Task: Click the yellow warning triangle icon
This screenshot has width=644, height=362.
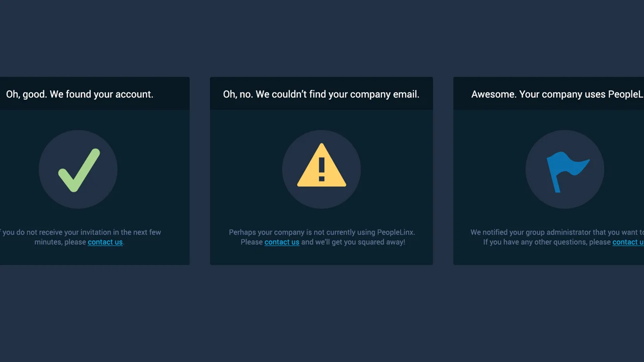Action: (321, 165)
